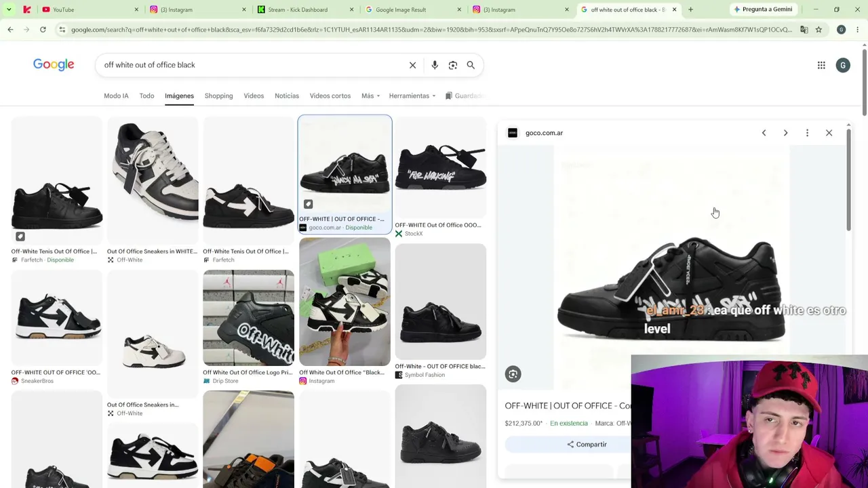This screenshot has width=868, height=488.
Task: Close the YouTube tab
Action: coord(136,9)
